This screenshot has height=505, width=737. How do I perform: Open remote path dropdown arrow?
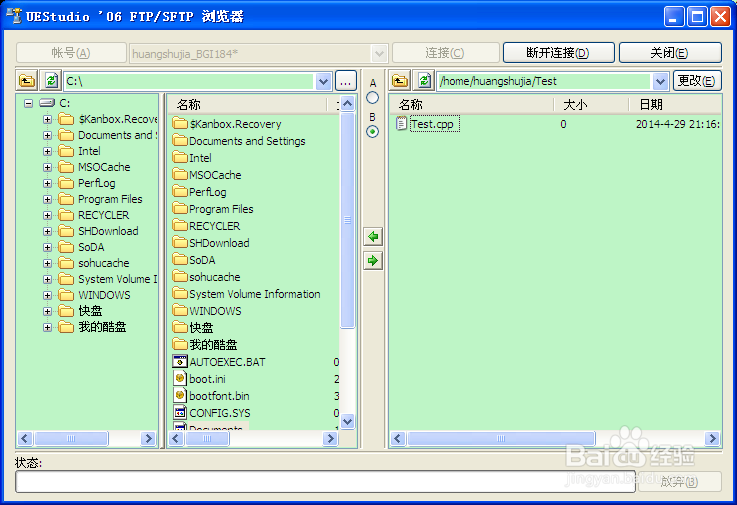[x=660, y=81]
